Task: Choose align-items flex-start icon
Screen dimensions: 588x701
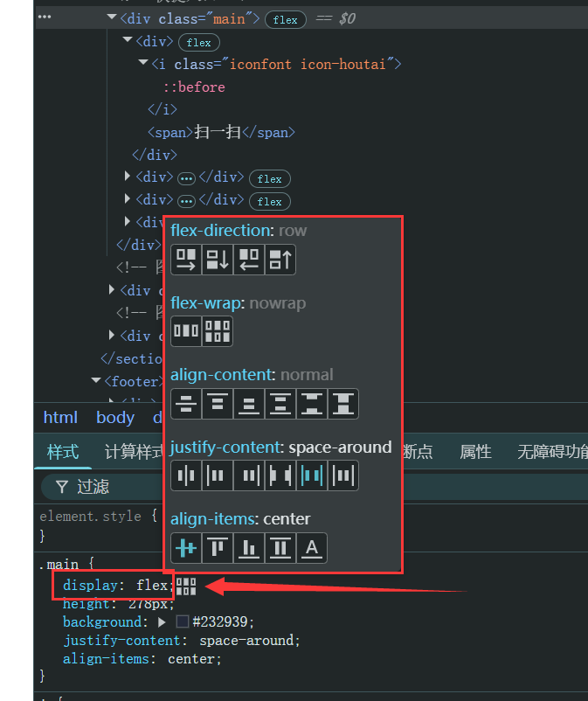Action: 218,548
